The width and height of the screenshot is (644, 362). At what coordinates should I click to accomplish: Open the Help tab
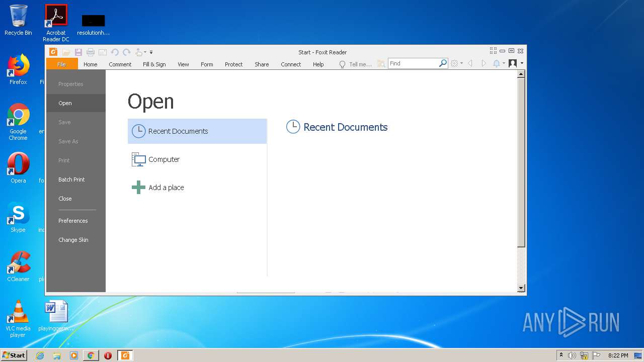318,64
